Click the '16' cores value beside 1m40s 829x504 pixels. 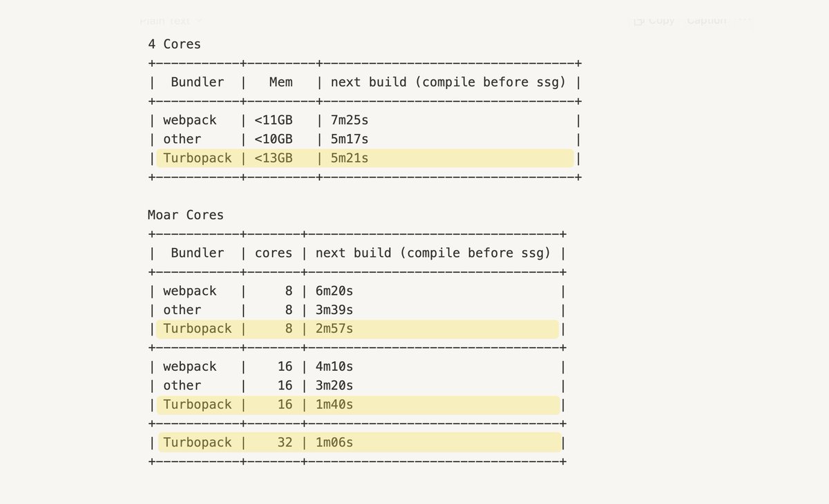(x=285, y=405)
